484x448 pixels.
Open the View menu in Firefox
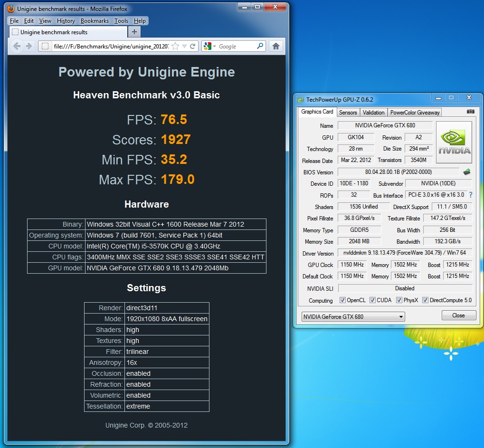[x=45, y=21]
